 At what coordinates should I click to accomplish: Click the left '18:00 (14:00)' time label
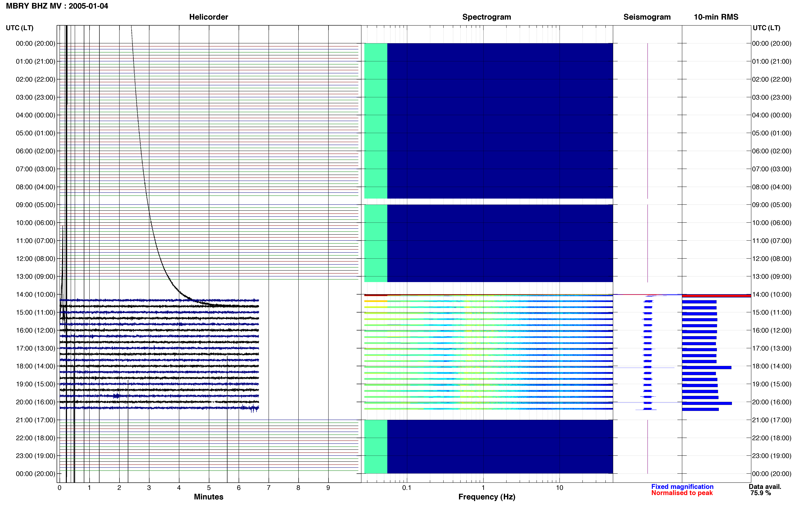[x=36, y=366]
